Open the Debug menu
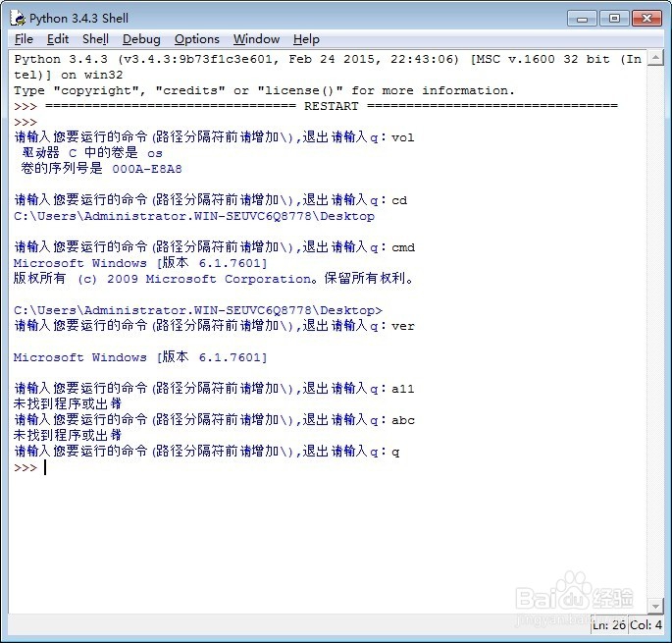672x643 pixels. pos(141,39)
